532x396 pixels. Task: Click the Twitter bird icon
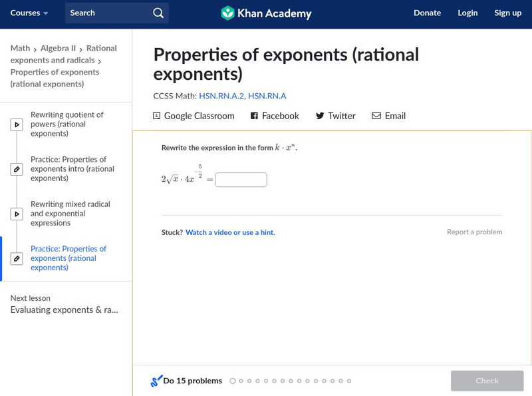[x=320, y=116]
